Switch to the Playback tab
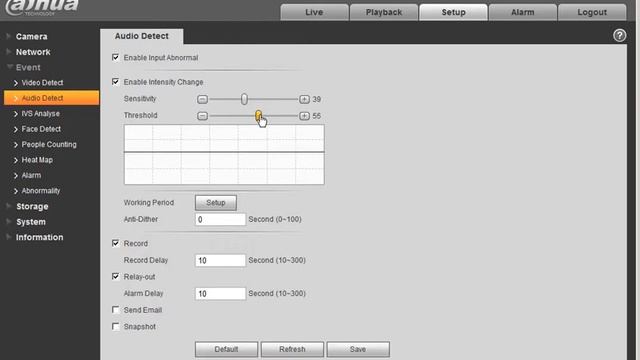 click(x=384, y=12)
